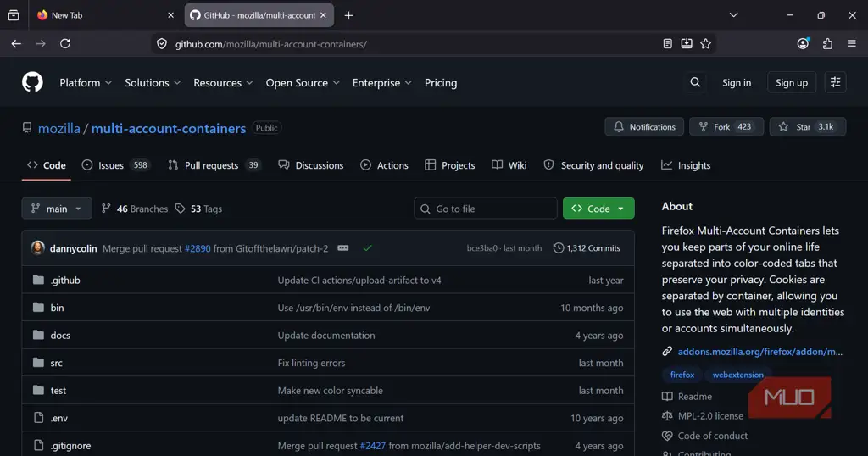Click the list all tabs chevron
Screen dimensions: 868x456
pyautogui.click(x=733, y=15)
